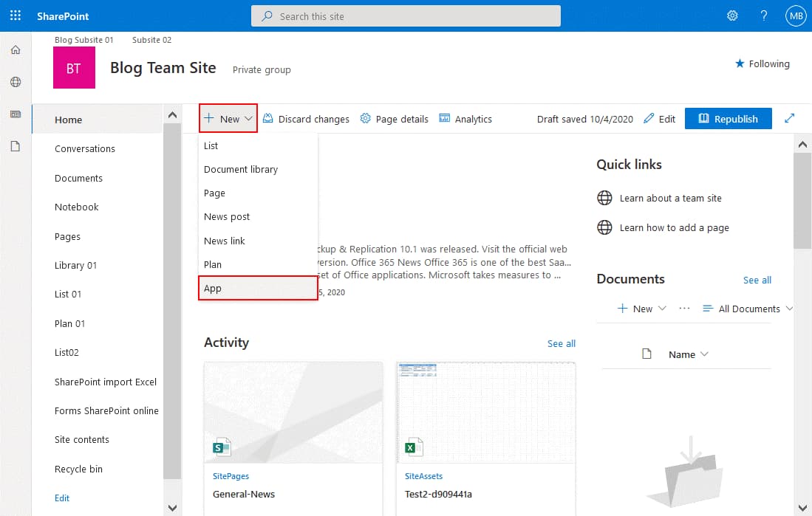The image size is (812, 516).
Task: Click the Help question mark icon
Action: click(763, 16)
